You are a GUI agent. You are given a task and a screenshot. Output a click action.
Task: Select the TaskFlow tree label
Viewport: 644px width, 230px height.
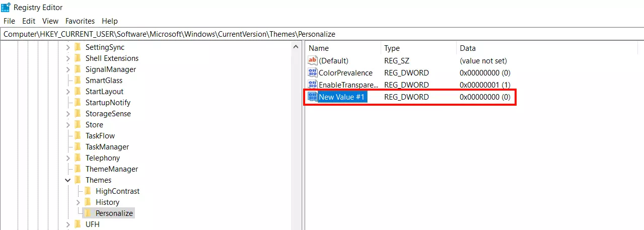100,136
